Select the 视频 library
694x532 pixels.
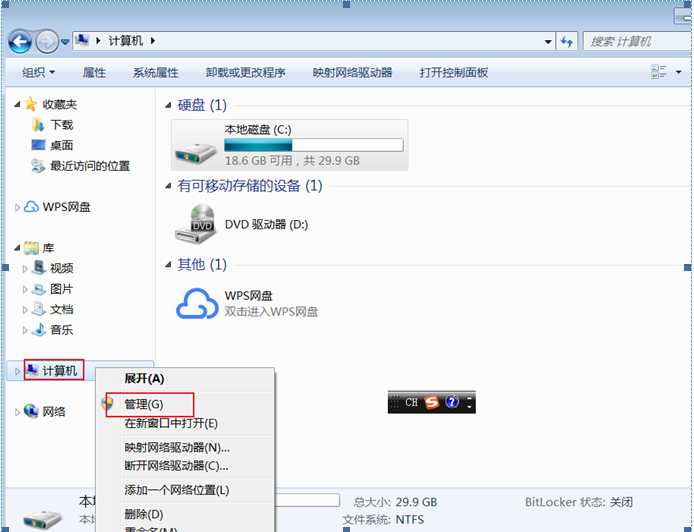coord(62,268)
